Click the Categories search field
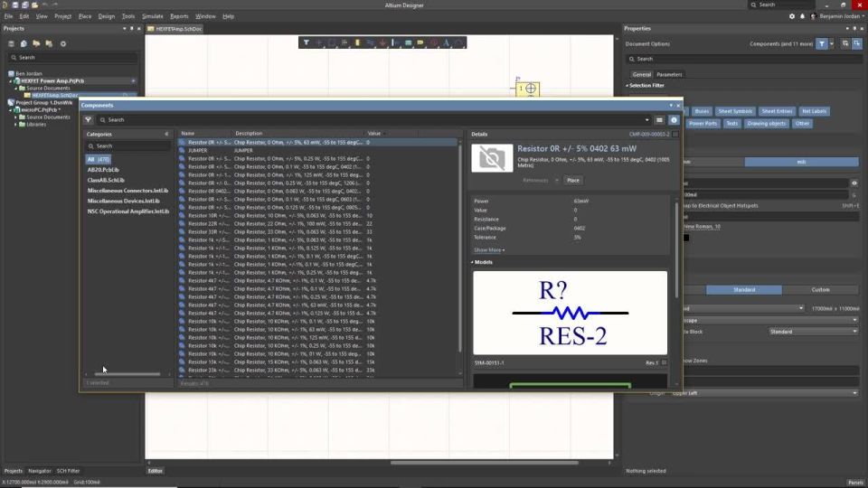This screenshot has width=868, height=488. tap(127, 146)
